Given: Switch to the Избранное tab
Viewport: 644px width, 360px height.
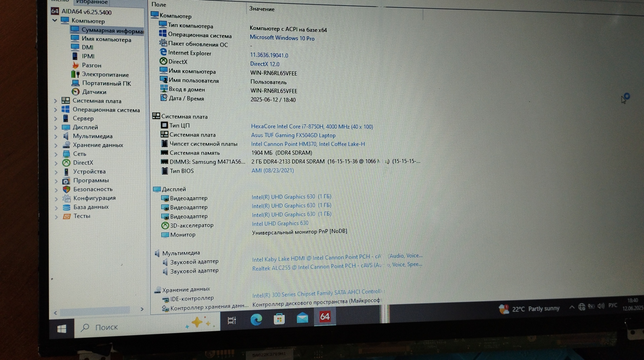Looking at the screenshot, I should point(92,2).
